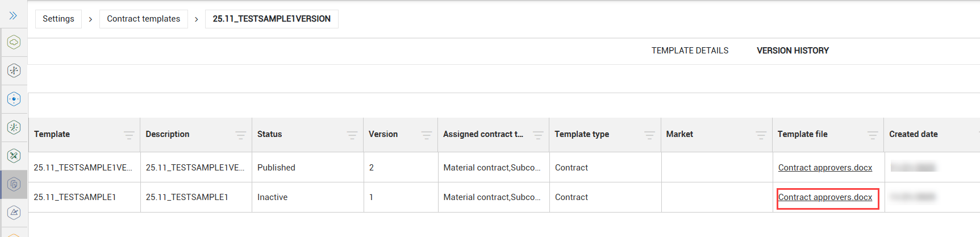Open the Template type column filter icon
The width and height of the screenshot is (980, 237).
(x=649, y=135)
